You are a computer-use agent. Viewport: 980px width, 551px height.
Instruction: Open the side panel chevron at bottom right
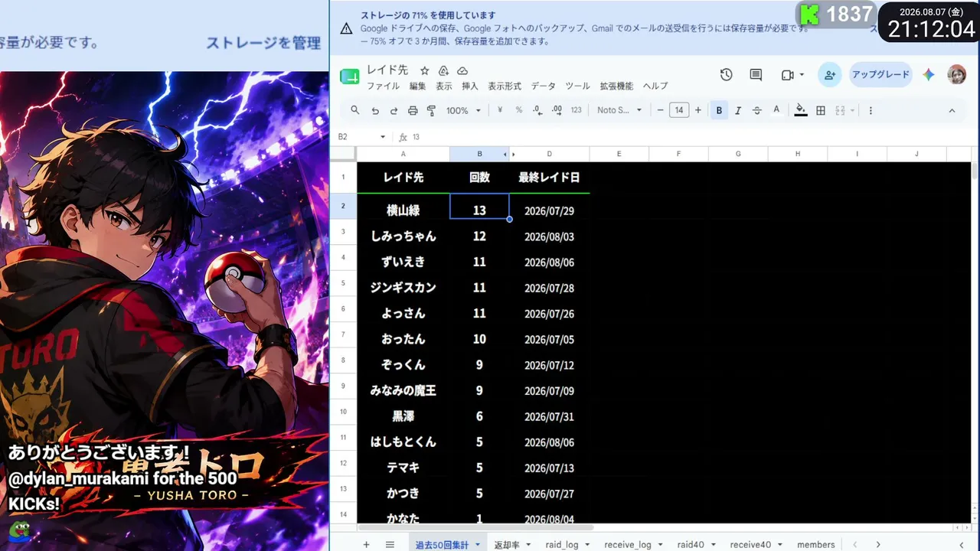(x=961, y=544)
